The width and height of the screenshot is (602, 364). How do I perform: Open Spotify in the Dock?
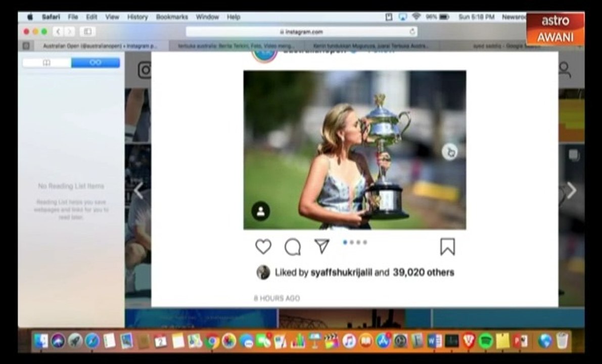[x=486, y=341]
